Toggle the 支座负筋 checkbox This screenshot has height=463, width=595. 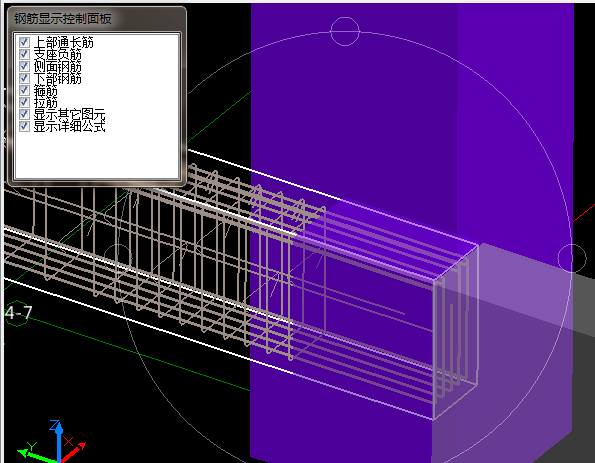click(x=24, y=54)
